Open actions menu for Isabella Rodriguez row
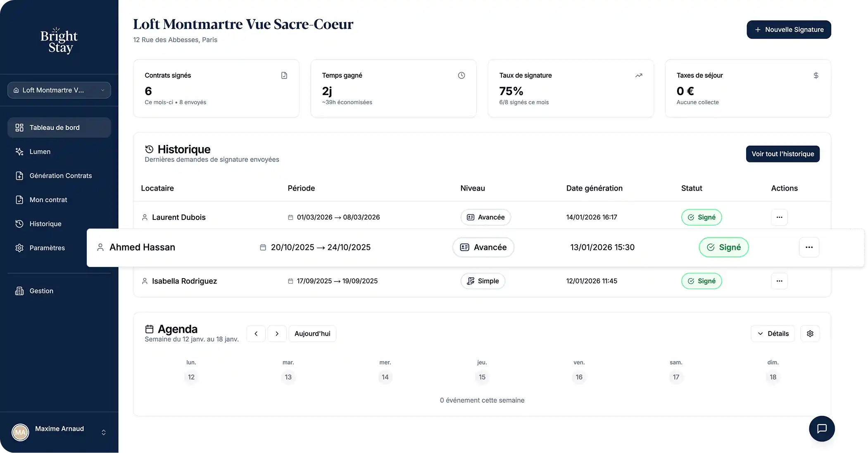868x453 pixels. [x=779, y=281]
